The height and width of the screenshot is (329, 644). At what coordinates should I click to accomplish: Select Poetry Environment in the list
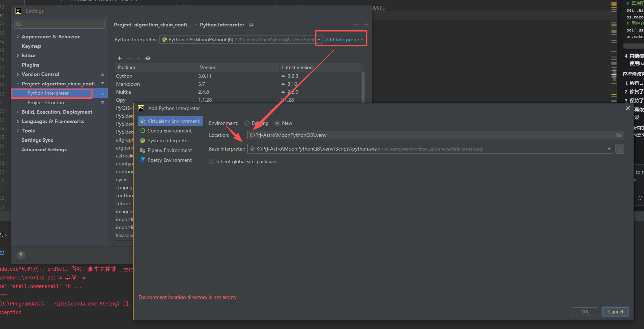(170, 160)
